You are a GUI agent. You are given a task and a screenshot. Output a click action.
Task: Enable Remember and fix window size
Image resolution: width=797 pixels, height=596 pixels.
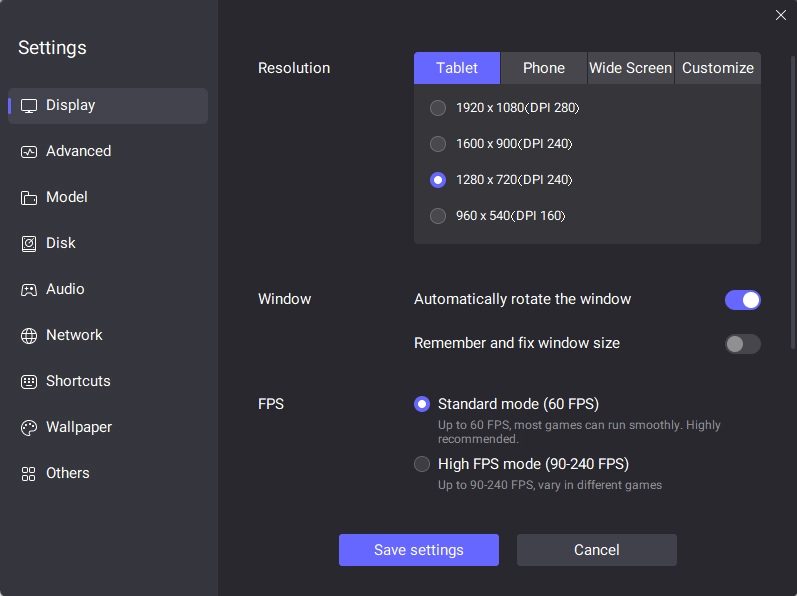(x=743, y=344)
